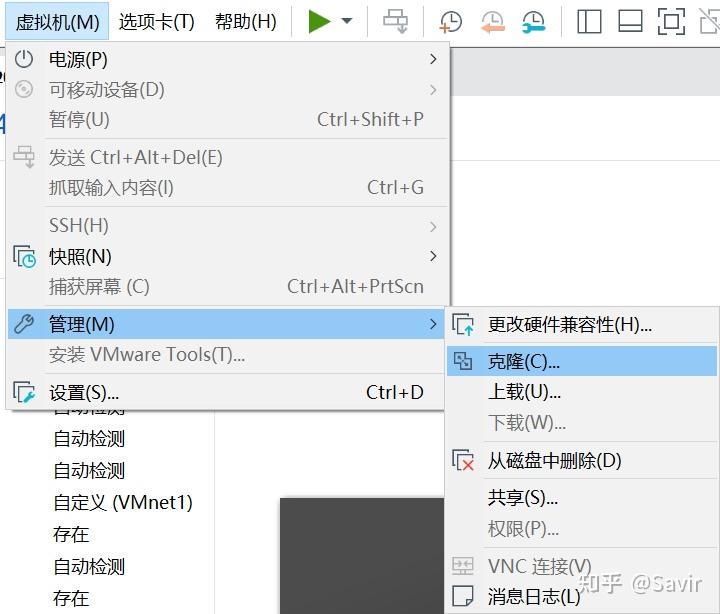Select VNC 连接(V) submenu item
Screen dimensions: 720x614
tap(582, 566)
